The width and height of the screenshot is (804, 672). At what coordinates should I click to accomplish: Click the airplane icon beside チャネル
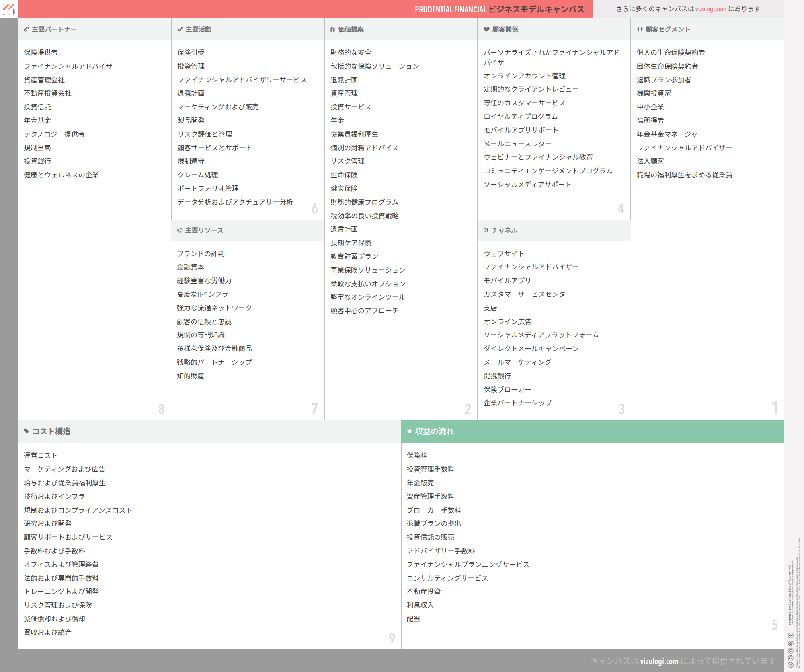(486, 230)
